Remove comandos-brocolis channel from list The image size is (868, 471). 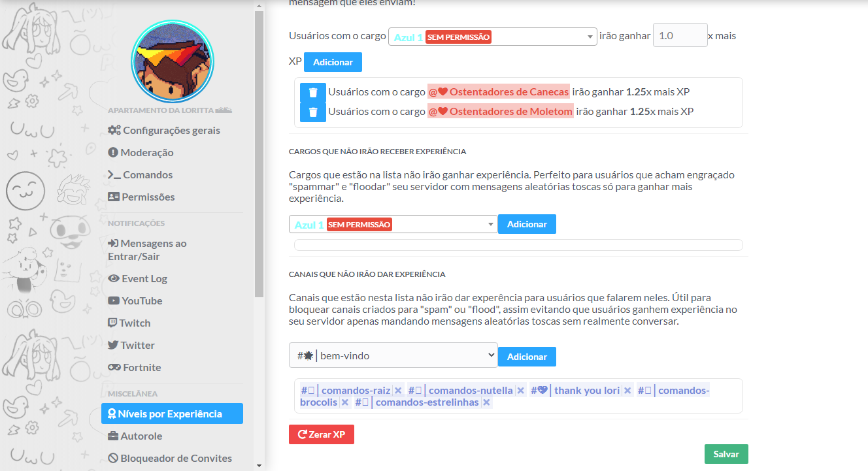coord(345,402)
